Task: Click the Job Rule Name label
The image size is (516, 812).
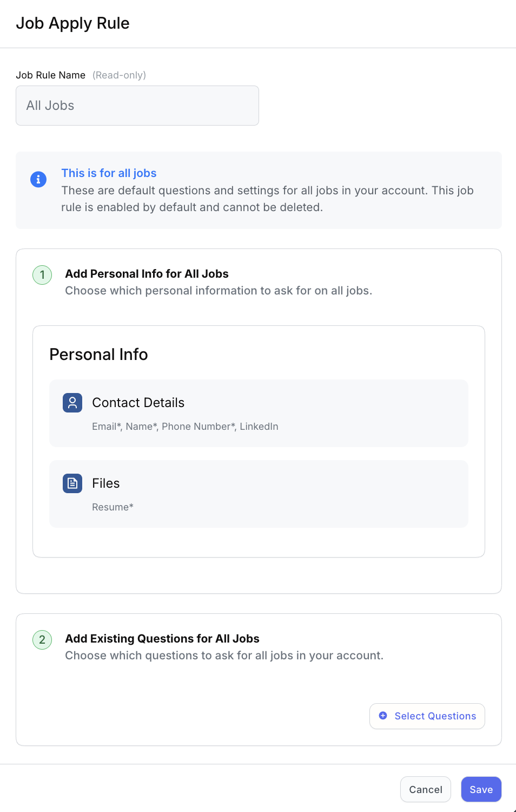Action: [x=51, y=75]
